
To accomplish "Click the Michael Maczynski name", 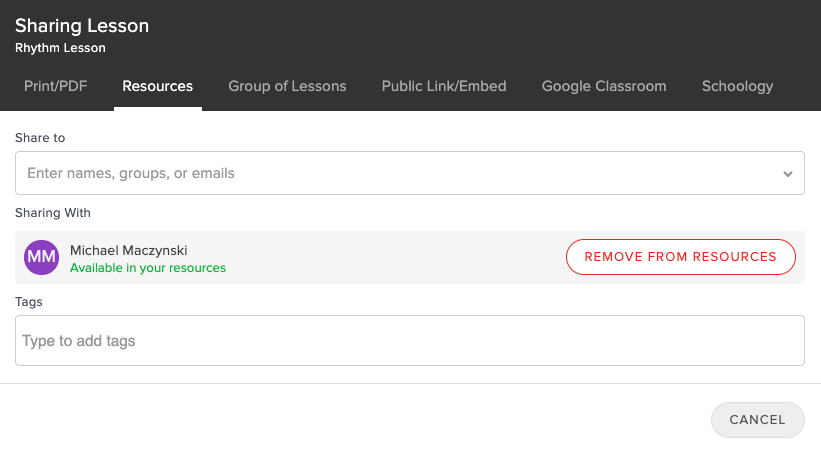I will pyautogui.click(x=129, y=250).
